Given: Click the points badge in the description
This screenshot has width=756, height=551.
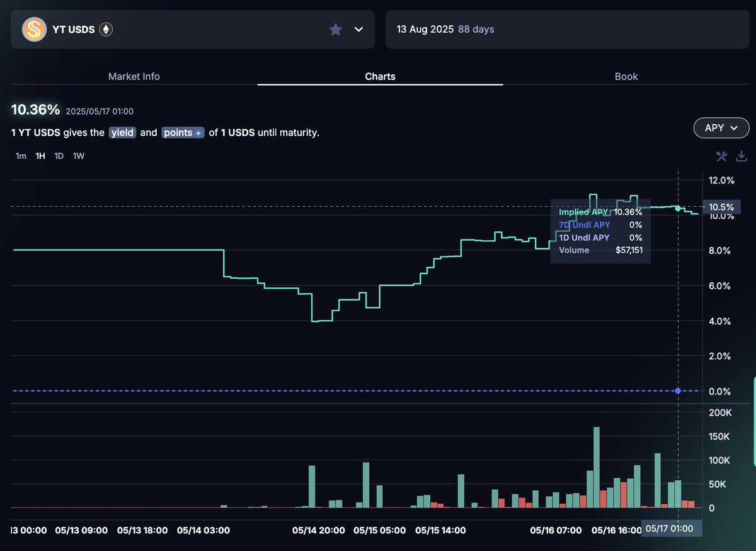Looking at the screenshot, I should 183,133.
